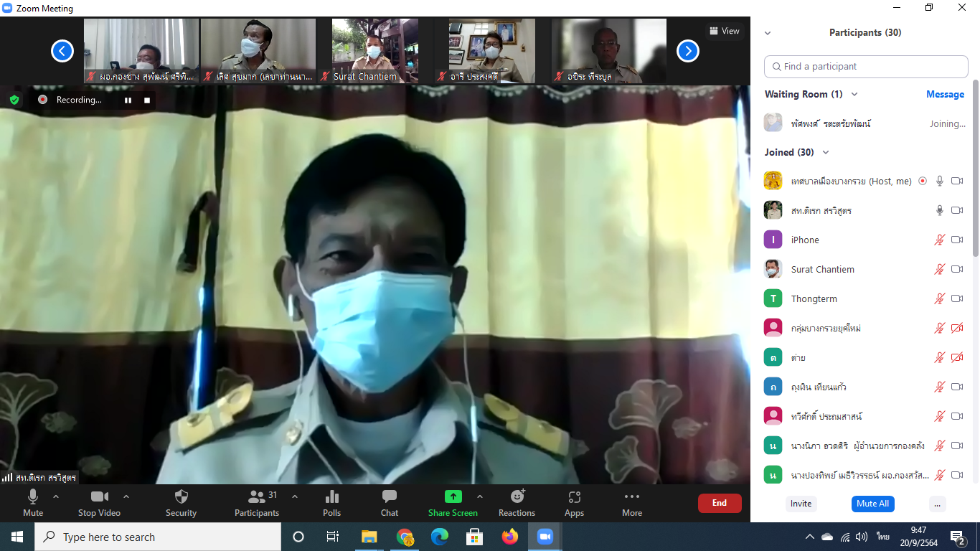Collapse the participants panel chevron at top
Viewport: 980px width, 551px height.
click(768, 33)
